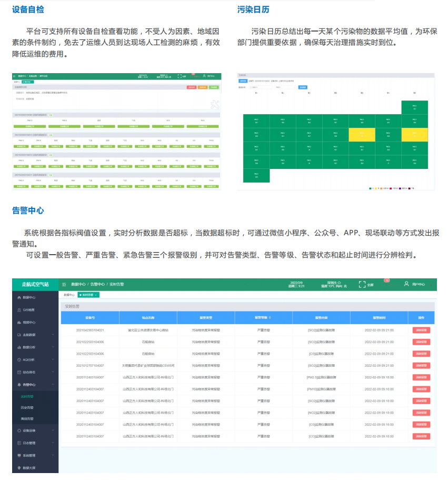Click the 数据大屏 icon in sidebar
This screenshot has height=482, width=448.
[19, 468]
